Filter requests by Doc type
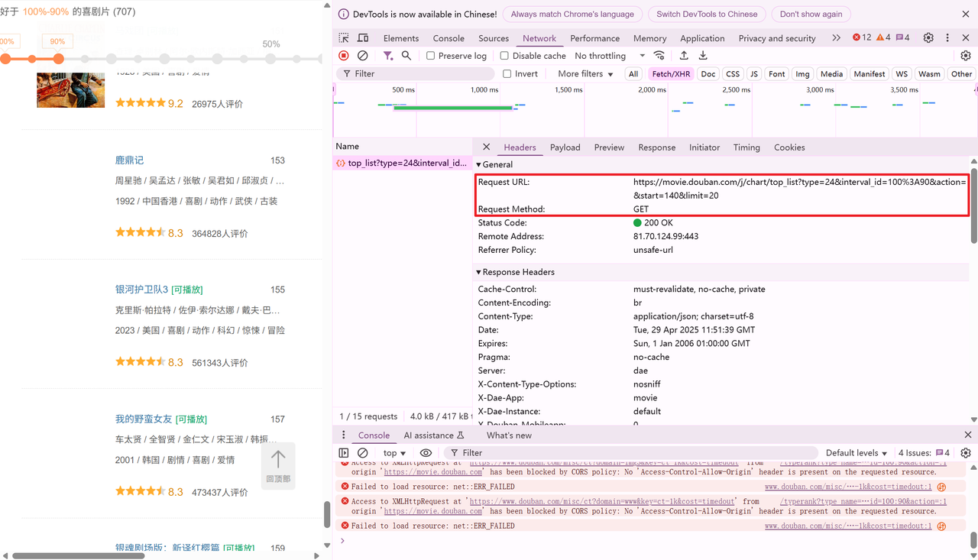This screenshot has height=560, width=978. coord(708,74)
